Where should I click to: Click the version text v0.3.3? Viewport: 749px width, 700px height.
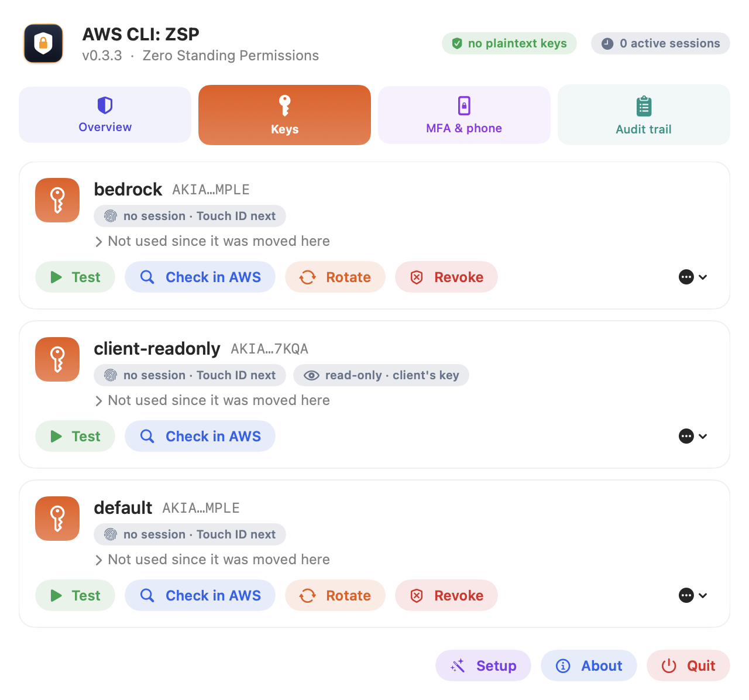[x=102, y=56]
